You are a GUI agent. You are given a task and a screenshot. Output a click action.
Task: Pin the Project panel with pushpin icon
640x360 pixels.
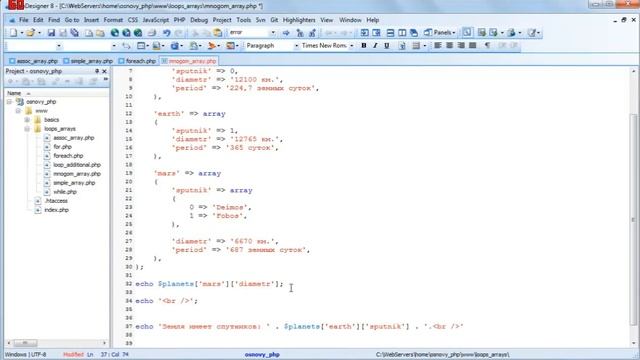97,71
